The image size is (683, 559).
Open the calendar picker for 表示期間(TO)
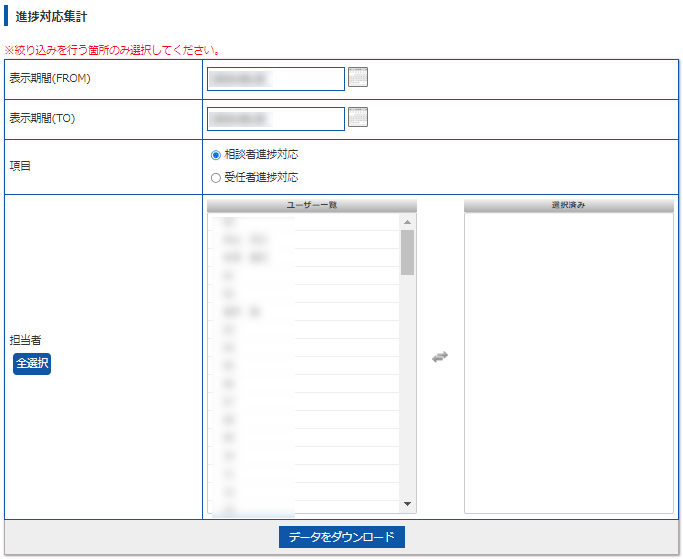tap(358, 117)
